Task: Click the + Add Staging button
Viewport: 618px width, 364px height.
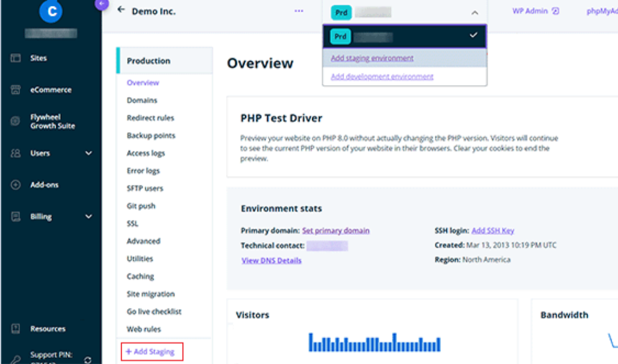Action: coord(150,351)
